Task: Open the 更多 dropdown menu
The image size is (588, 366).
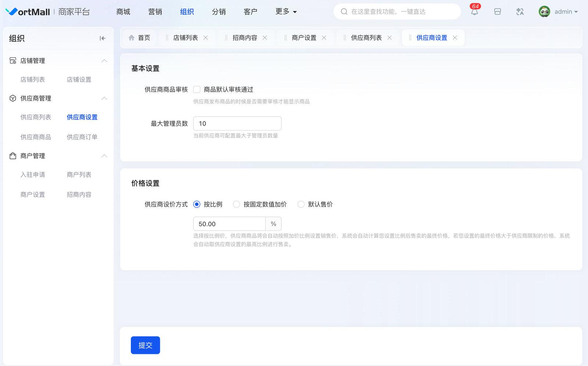Action: pos(286,12)
